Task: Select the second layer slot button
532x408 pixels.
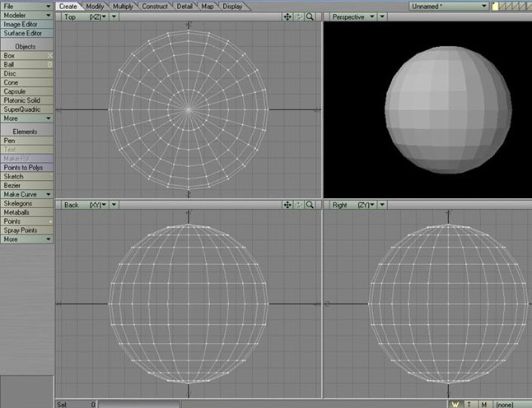Action: pyautogui.click(x=502, y=6)
